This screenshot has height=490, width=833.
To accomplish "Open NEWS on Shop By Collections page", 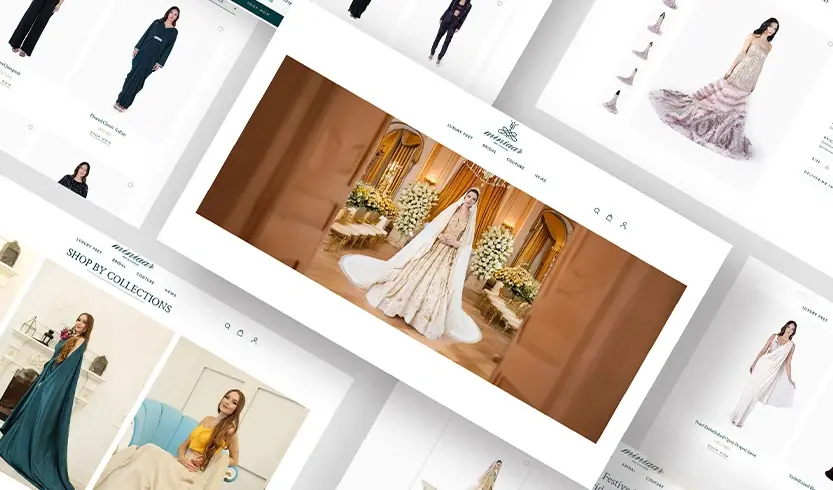I will coord(171,292).
